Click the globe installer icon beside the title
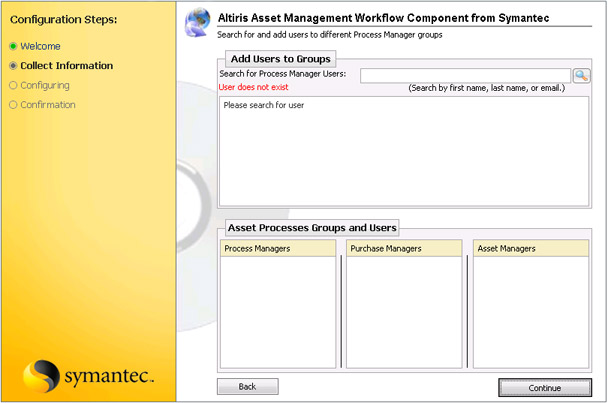The width and height of the screenshot is (608, 403). tap(198, 23)
